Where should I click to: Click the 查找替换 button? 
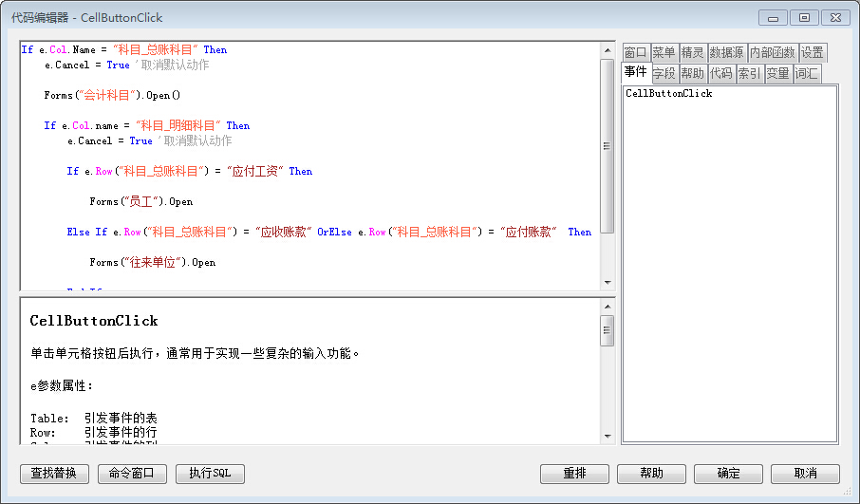(x=54, y=474)
